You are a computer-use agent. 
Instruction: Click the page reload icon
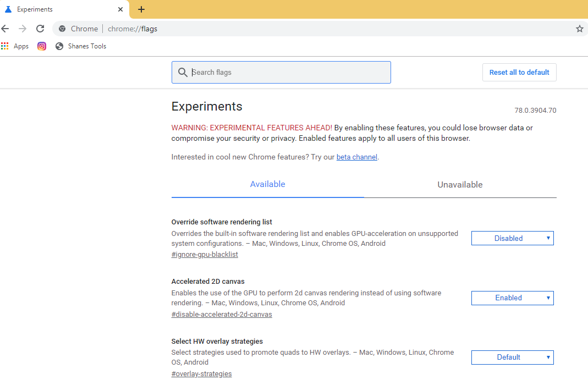[x=40, y=28]
